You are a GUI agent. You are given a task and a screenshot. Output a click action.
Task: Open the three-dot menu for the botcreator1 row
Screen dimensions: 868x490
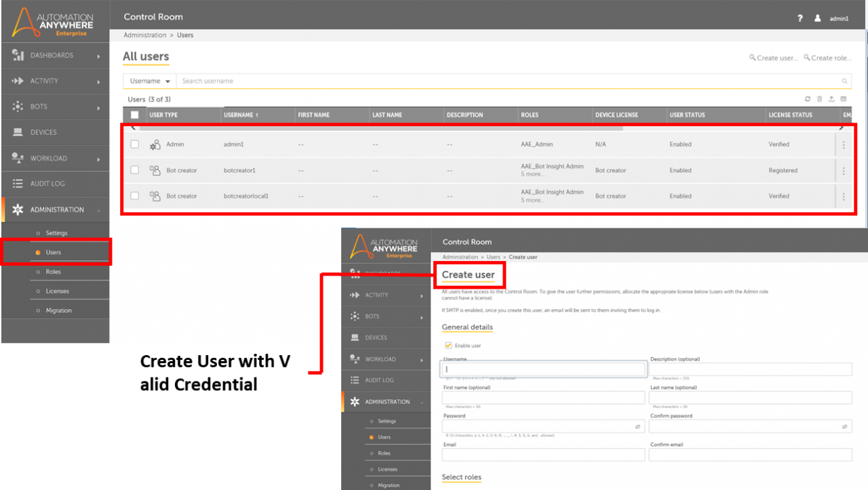(x=844, y=171)
